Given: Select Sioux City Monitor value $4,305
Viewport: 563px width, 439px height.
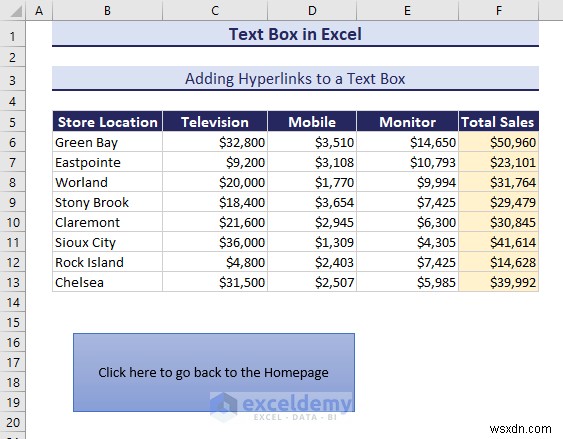Looking at the screenshot, I should coord(408,242).
